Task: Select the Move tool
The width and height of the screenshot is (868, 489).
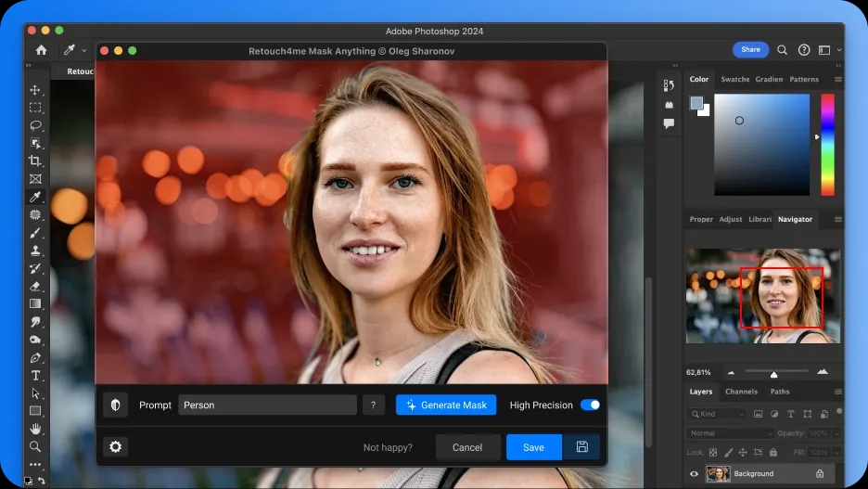Action: point(35,90)
